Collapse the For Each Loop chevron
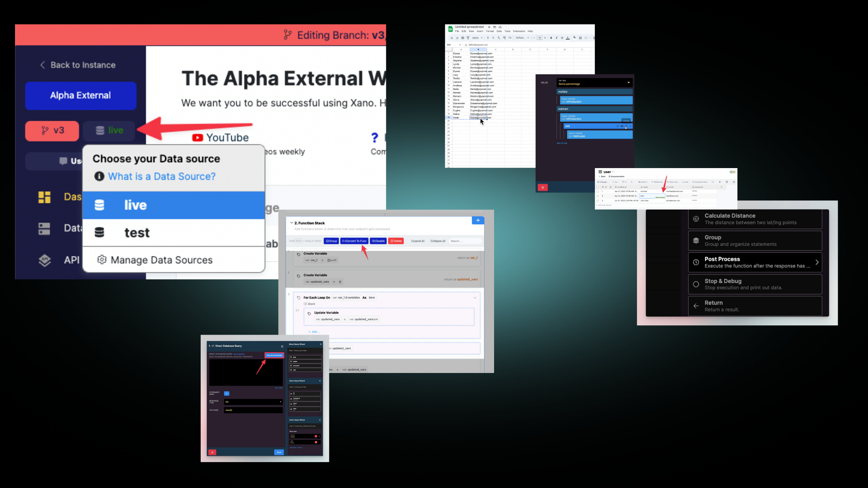The width and height of the screenshot is (868, 488). [x=475, y=298]
